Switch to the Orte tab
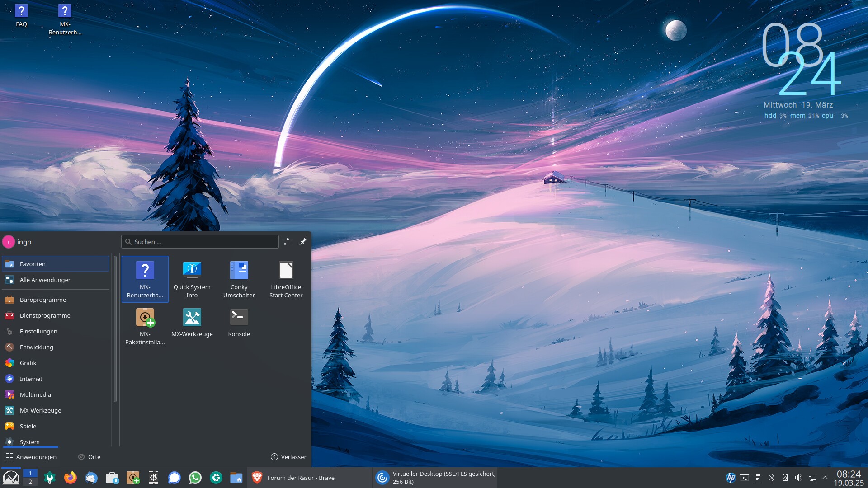 point(89,457)
